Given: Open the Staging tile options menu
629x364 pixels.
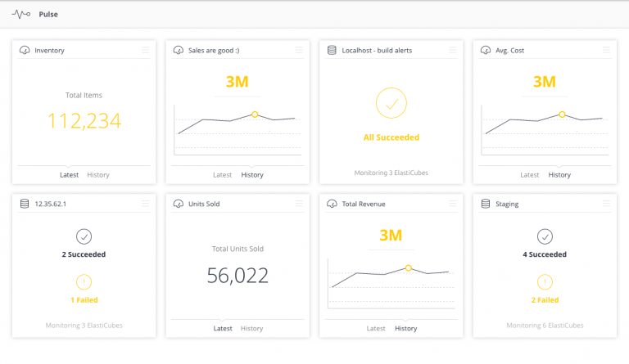Looking at the screenshot, I should (606, 204).
